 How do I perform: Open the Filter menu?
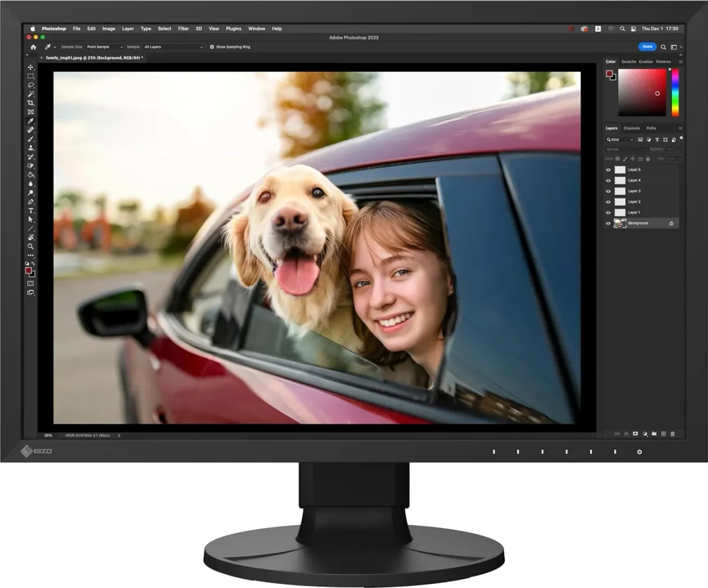[183, 28]
